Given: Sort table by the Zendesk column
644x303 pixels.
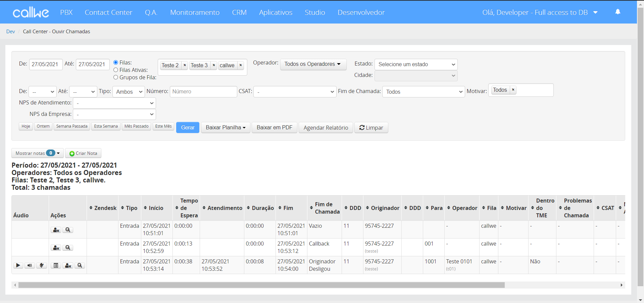Looking at the screenshot, I should [103, 208].
